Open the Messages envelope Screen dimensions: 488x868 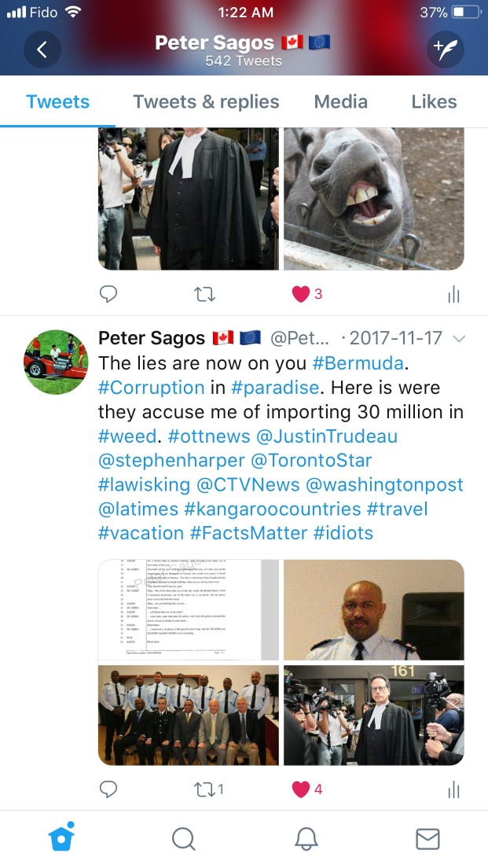coord(427,839)
